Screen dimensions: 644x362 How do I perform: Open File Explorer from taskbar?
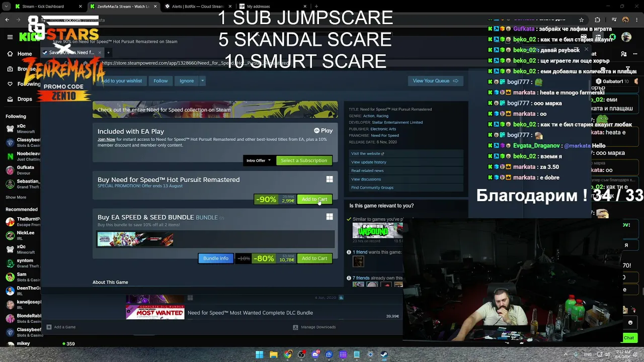click(x=273, y=354)
